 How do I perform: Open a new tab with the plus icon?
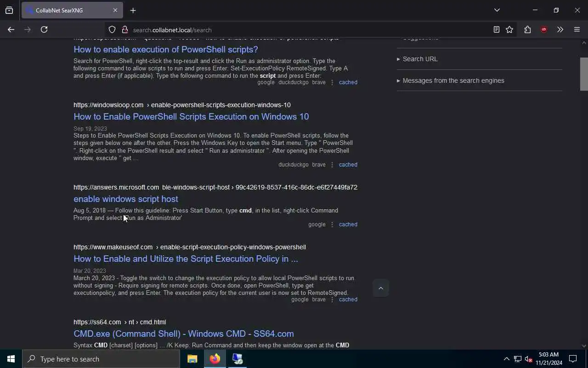coord(133,10)
